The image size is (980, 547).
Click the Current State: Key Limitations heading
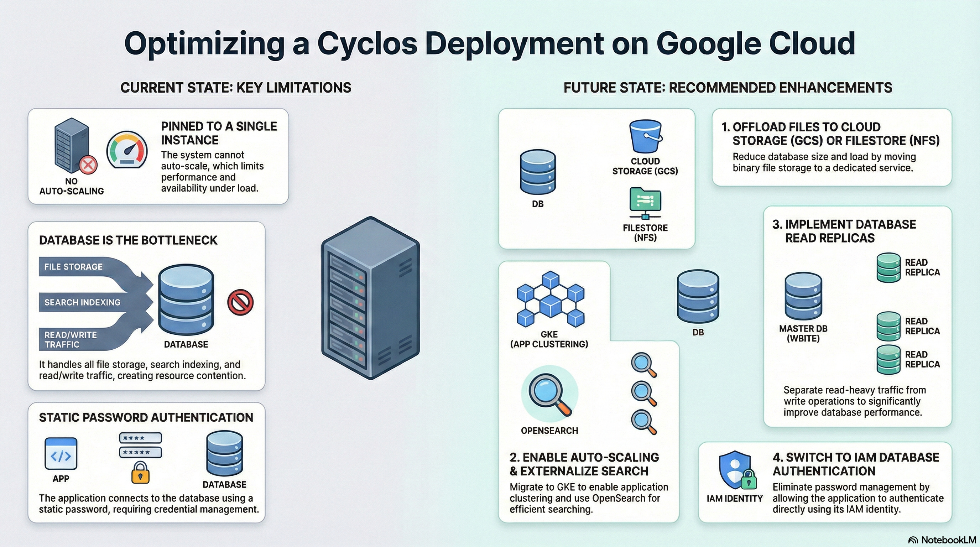(235, 88)
